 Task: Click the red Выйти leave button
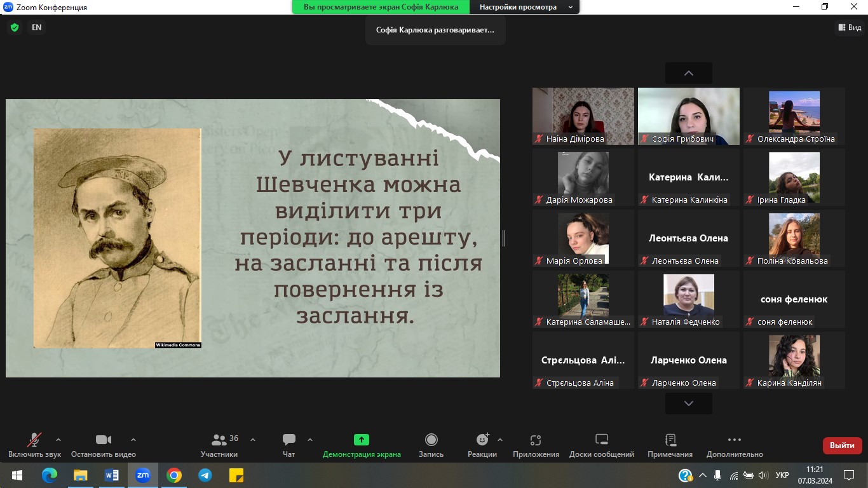pyautogui.click(x=842, y=445)
